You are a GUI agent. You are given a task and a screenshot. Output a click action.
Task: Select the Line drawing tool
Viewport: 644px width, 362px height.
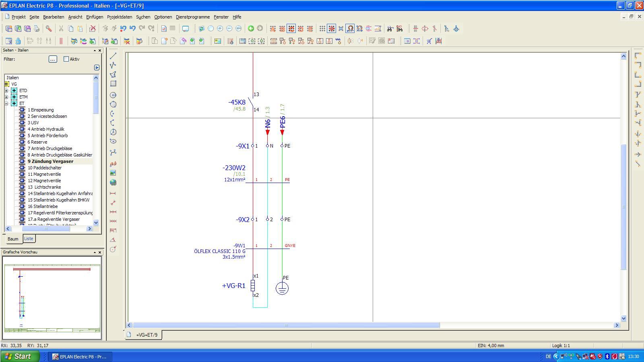click(113, 56)
